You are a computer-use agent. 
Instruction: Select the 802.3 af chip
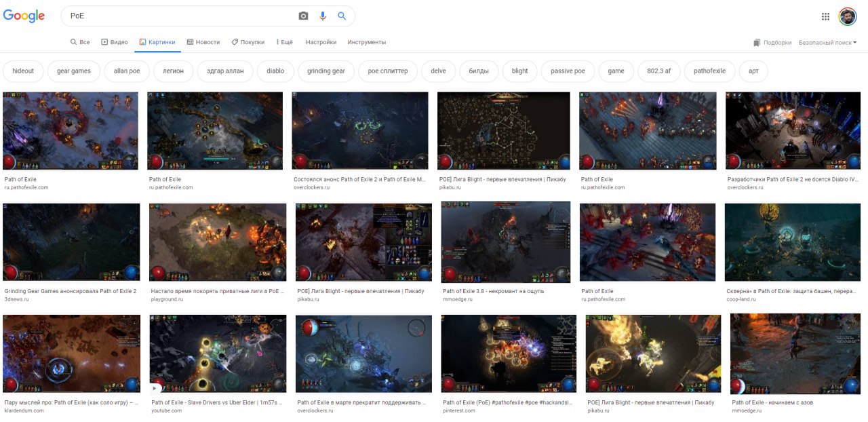point(659,71)
